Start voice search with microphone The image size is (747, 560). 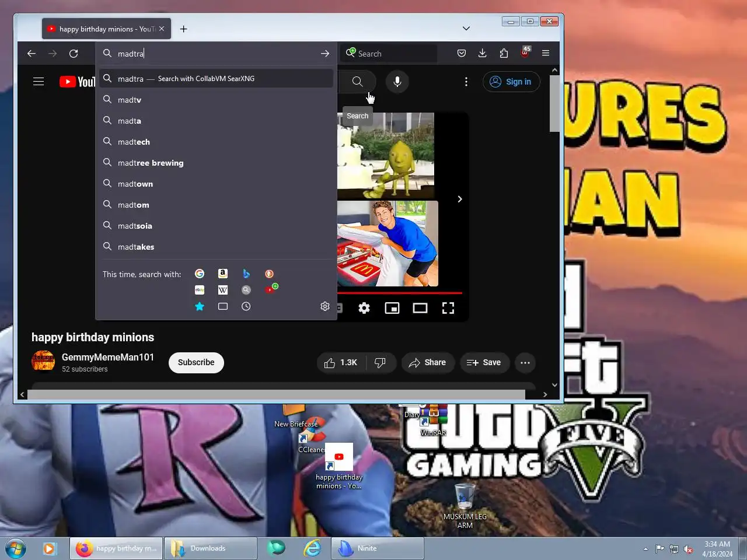pyautogui.click(x=397, y=82)
